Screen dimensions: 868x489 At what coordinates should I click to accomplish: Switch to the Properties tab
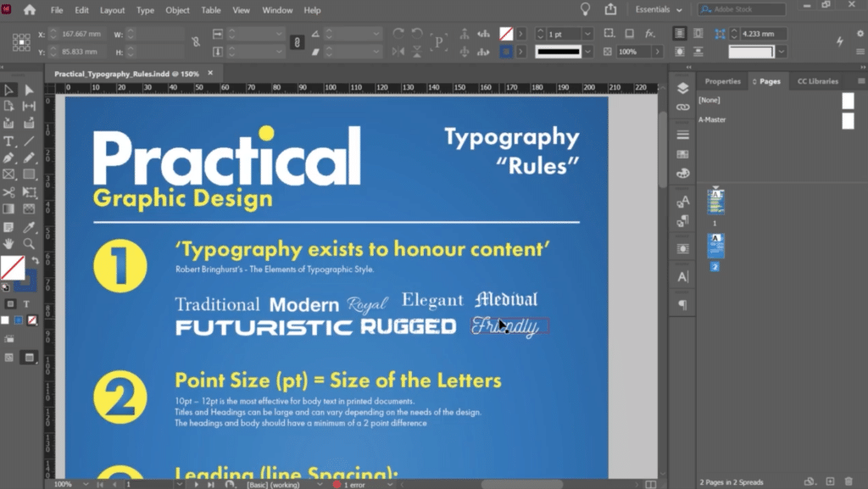tap(722, 81)
